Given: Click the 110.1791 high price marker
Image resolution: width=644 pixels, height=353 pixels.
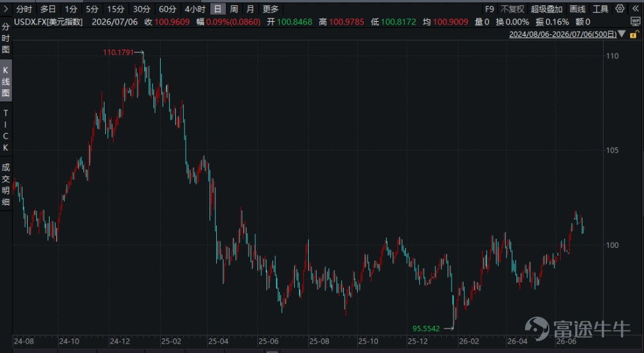Looking at the screenshot, I should pos(118,52).
